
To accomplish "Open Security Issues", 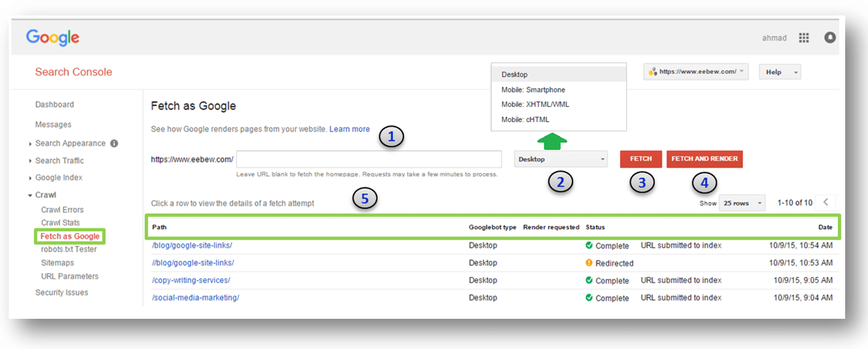I will tap(62, 293).
